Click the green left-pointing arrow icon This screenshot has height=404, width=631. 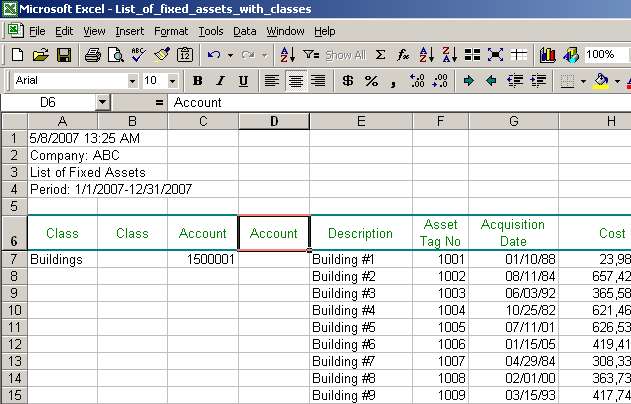[x=491, y=81]
